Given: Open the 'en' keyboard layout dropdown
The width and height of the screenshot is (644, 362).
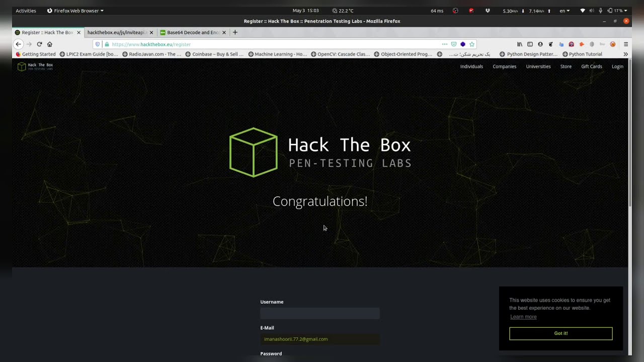Looking at the screenshot, I should (x=565, y=11).
